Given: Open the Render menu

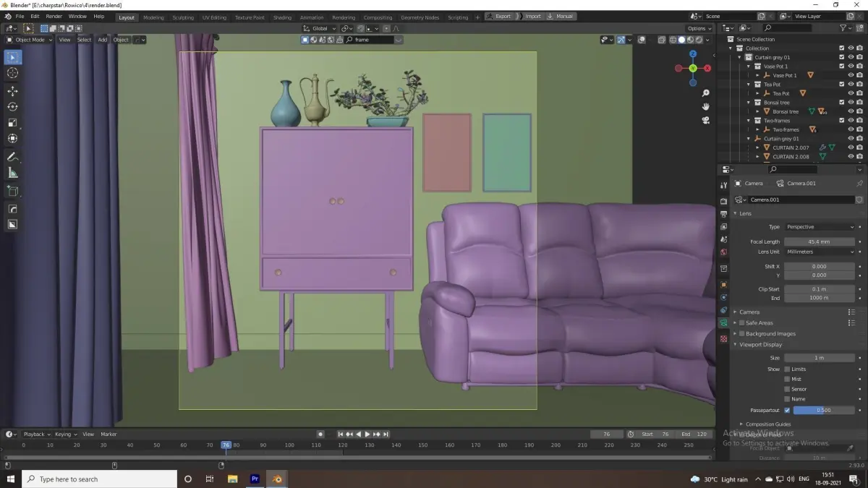Looking at the screenshot, I should tap(54, 16).
